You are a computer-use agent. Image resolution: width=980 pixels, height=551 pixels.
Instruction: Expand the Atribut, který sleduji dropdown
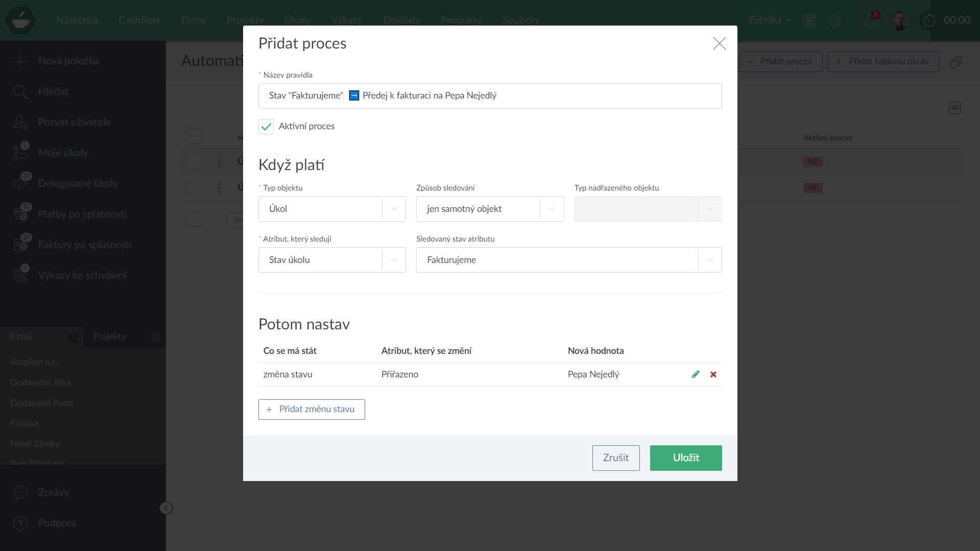click(332, 260)
